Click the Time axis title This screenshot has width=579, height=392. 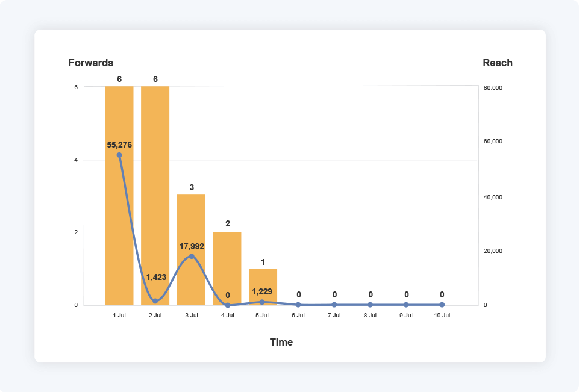(x=281, y=342)
